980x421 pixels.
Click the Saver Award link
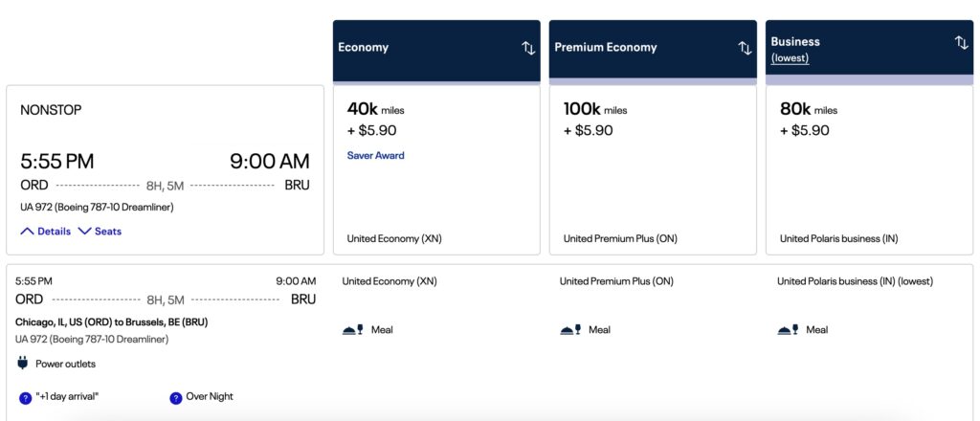375,156
